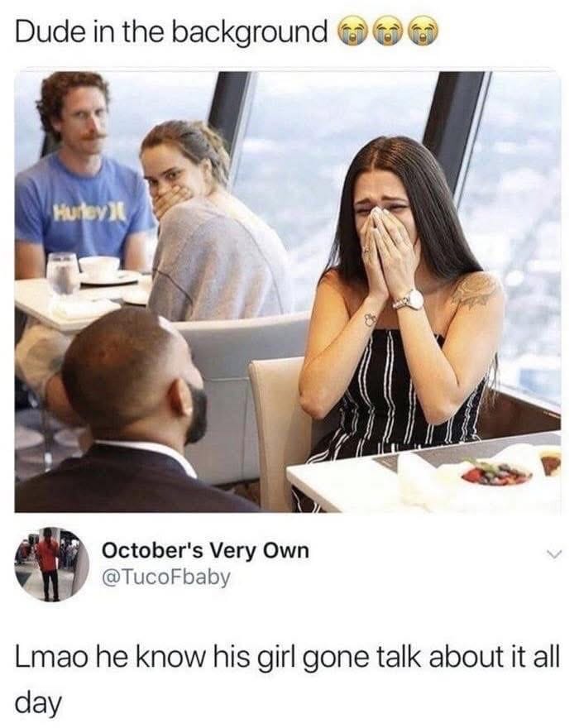The image size is (579, 728).
Task: Click the wristwatch on the crying woman
Action: tap(409, 299)
